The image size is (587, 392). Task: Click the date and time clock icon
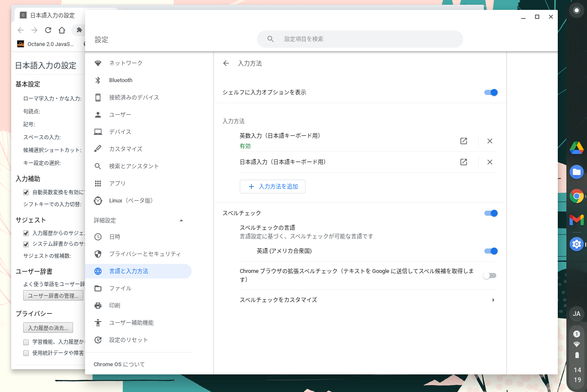tap(98, 237)
